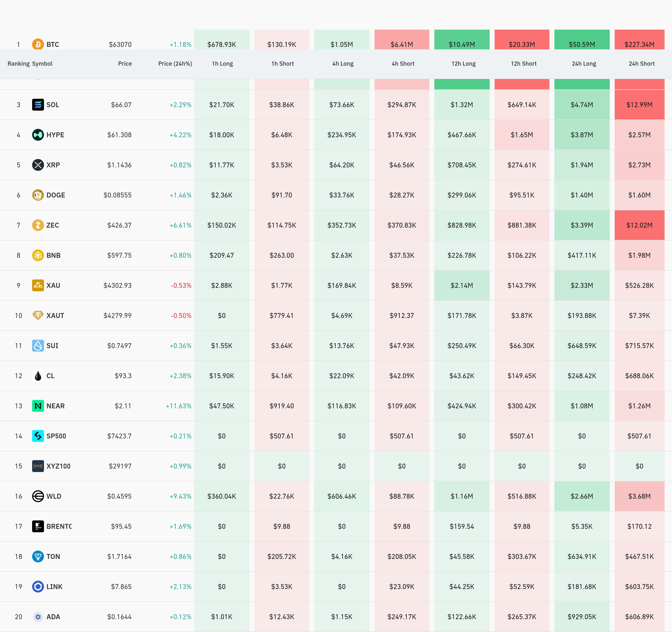This screenshot has width=672, height=632.
Task: Click the Solana SOL logo icon
Action: coord(38,105)
